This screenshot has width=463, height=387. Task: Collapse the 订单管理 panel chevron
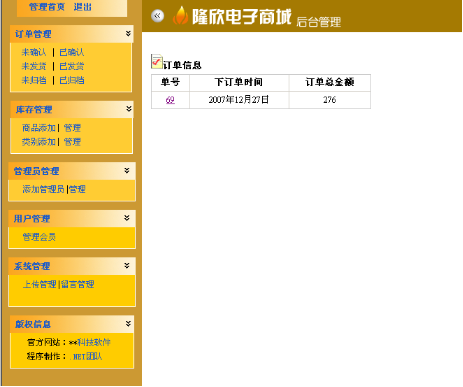pos(128,33)
